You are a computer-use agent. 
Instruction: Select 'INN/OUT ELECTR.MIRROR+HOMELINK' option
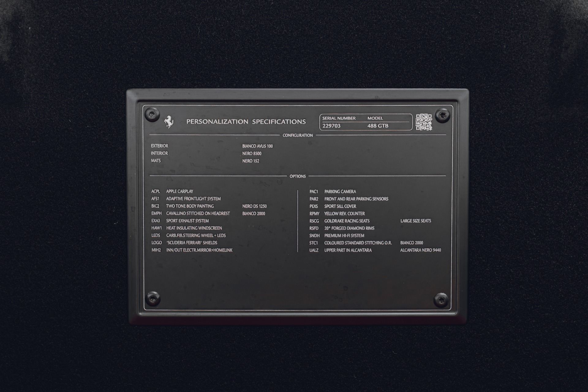click(x=199, y=250)
